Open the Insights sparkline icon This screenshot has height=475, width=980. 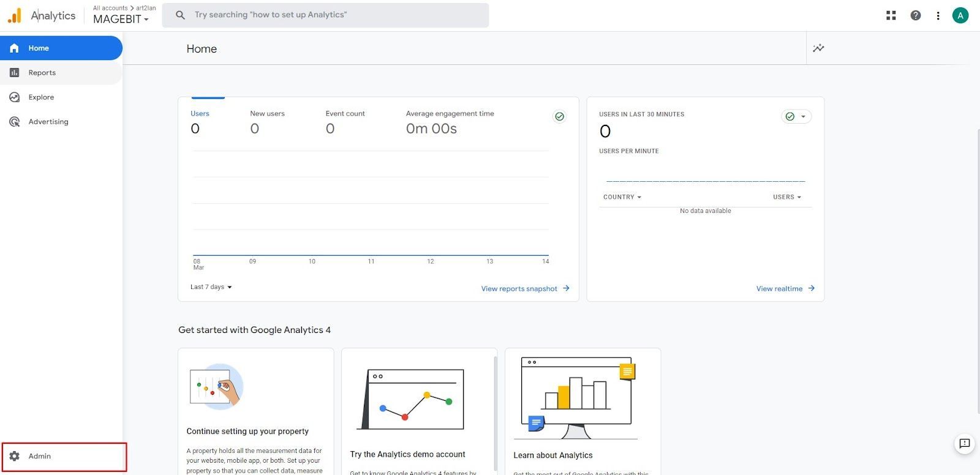pos(818,48)
